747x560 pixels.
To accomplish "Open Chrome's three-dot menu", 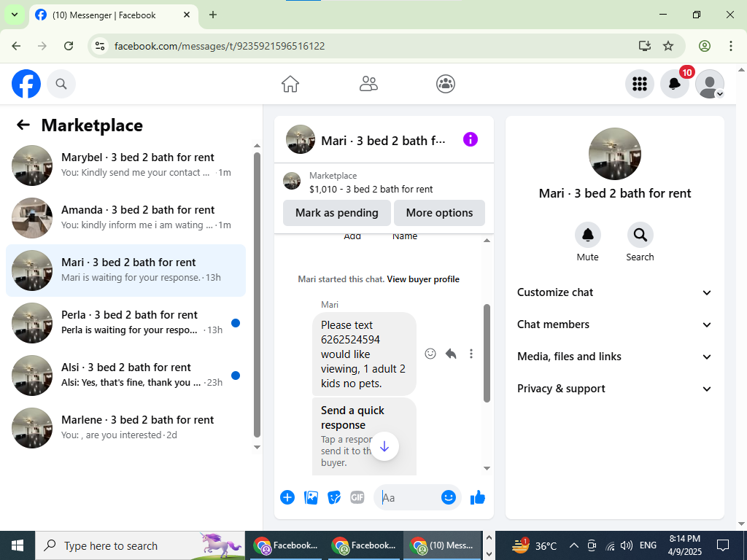I will [x=731, y=46].
